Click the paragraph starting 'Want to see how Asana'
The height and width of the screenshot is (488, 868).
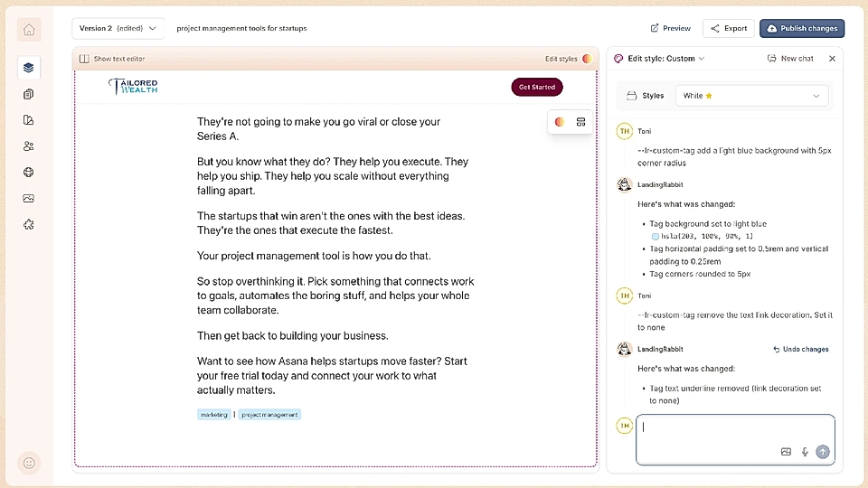click(x=332, y=376)
